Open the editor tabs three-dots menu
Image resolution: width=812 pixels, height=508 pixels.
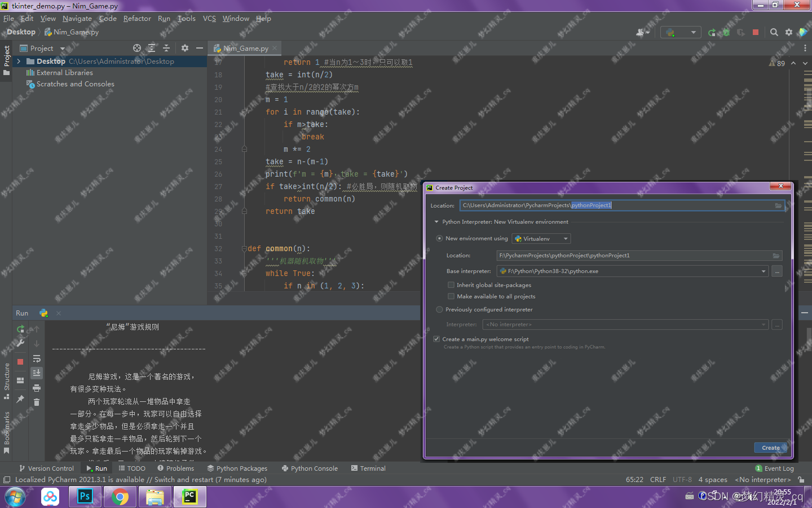point(805,48)
